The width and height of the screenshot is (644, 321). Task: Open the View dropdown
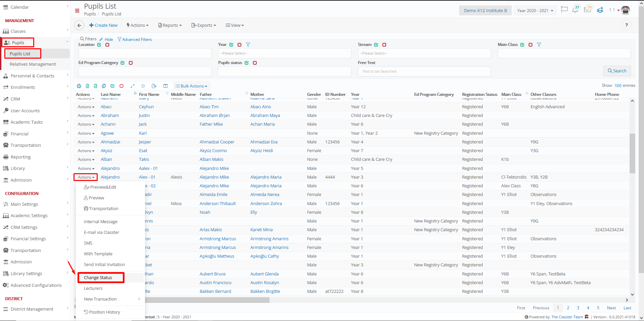pyautogui.click(x=235, y=25)
